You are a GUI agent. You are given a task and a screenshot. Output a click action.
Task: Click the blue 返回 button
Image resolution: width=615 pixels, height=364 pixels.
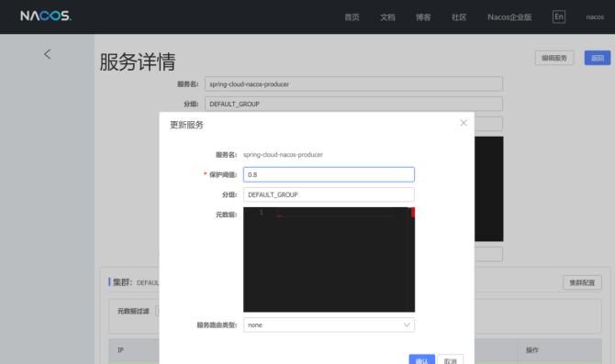click(598, 58)
